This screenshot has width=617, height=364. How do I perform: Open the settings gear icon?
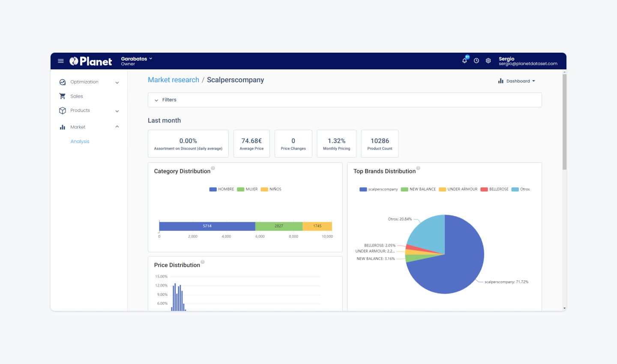click(x=488, y=61)
